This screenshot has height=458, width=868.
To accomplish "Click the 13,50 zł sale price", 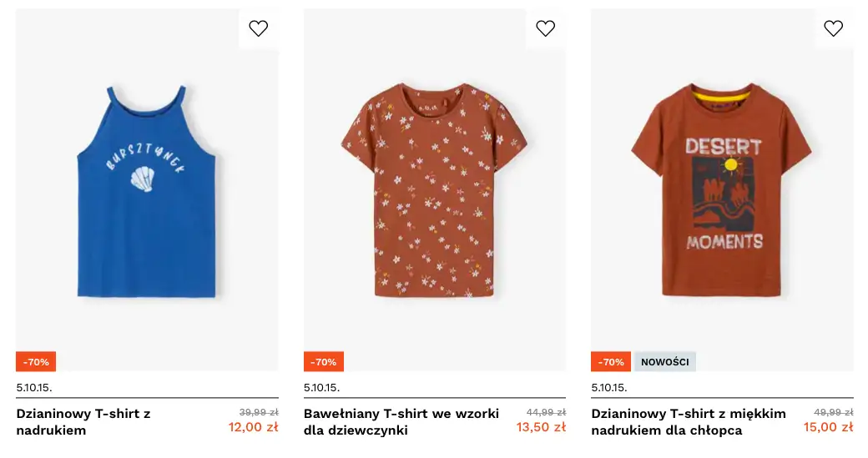I will tap(541, 428).
